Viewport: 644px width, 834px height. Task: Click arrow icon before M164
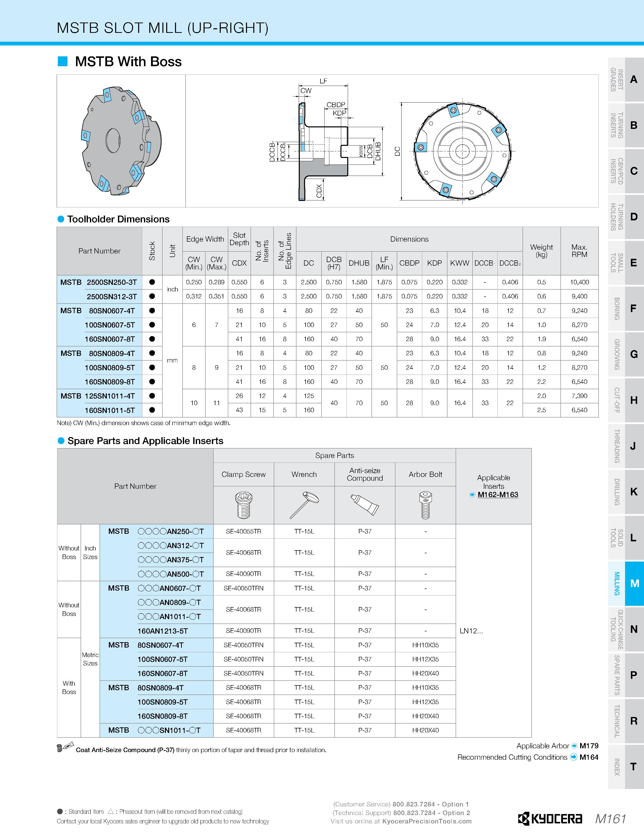pos(574,757)
